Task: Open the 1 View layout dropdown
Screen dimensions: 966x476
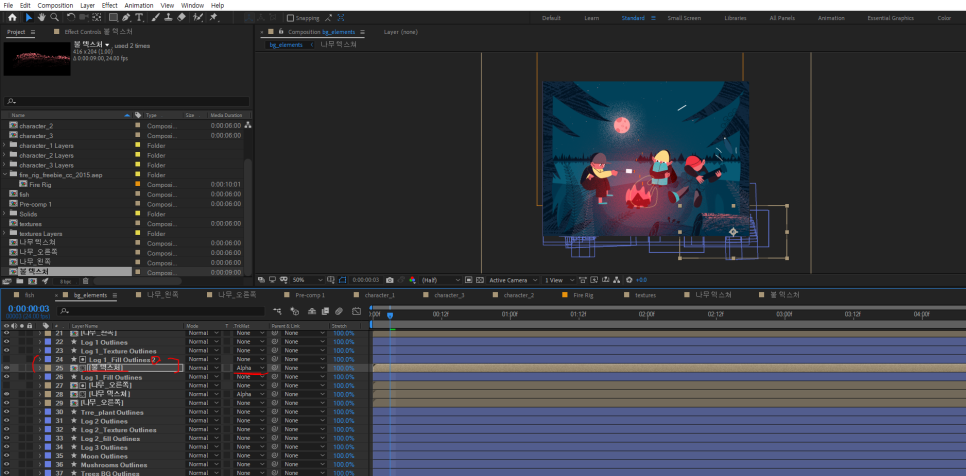Action: 559,280
